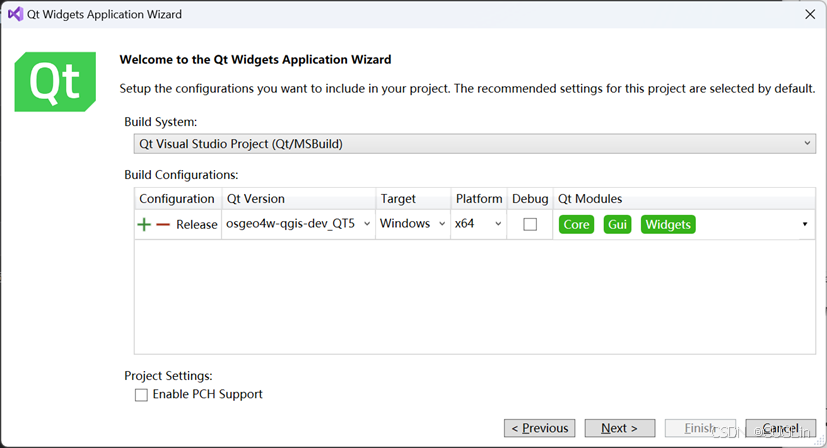Viewport: 827px width, 448px height.
Task: Click the Build System label
Action: coord(160,122)
